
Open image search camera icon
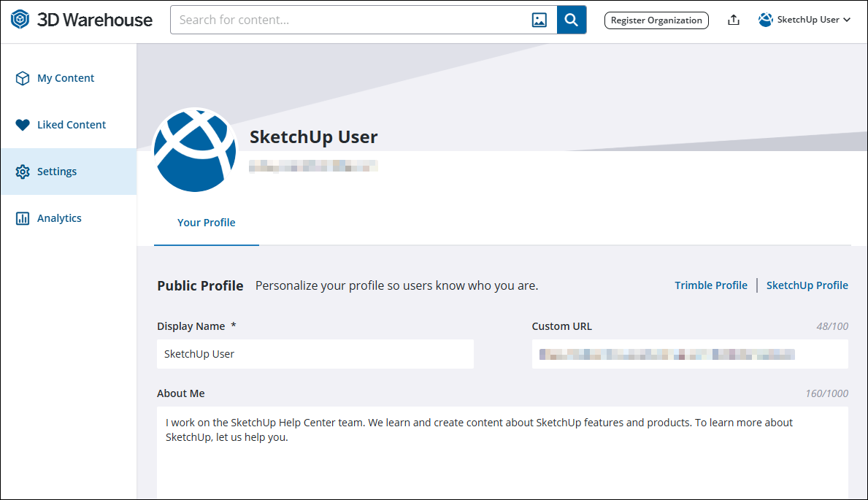click(539, 20)
